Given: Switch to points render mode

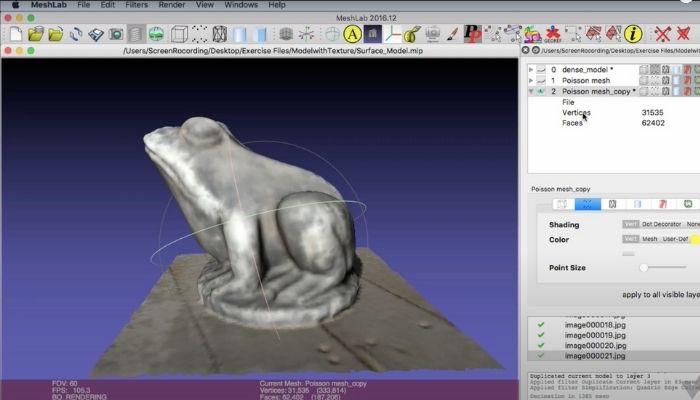Looking at the screenshot, I should point(200,34).
